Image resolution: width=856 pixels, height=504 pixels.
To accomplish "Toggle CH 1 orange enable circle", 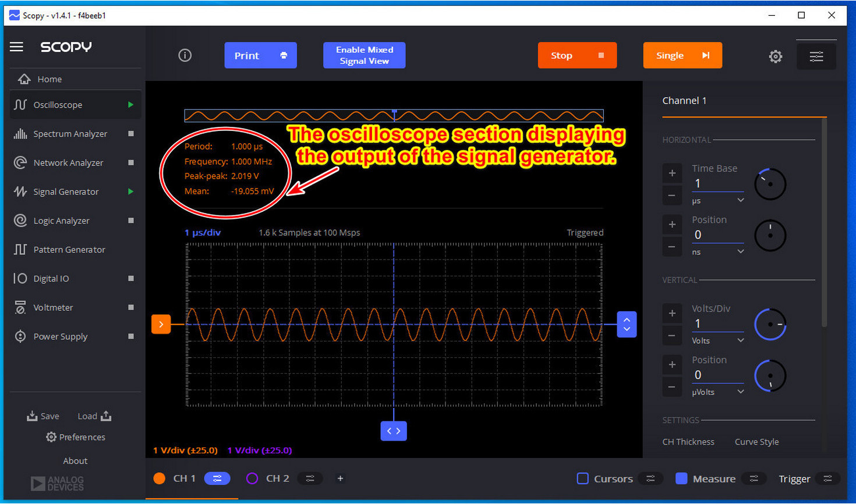I will [x=159, y=478].
